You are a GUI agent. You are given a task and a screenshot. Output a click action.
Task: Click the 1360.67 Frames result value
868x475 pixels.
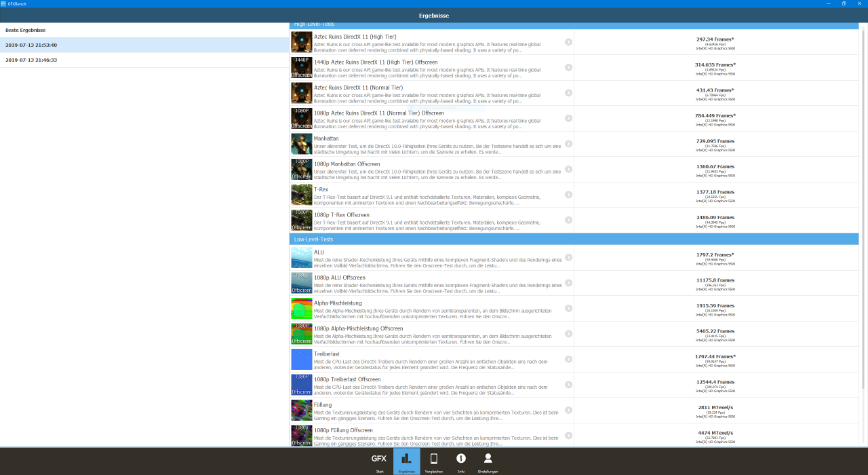[x=715, y=166]
